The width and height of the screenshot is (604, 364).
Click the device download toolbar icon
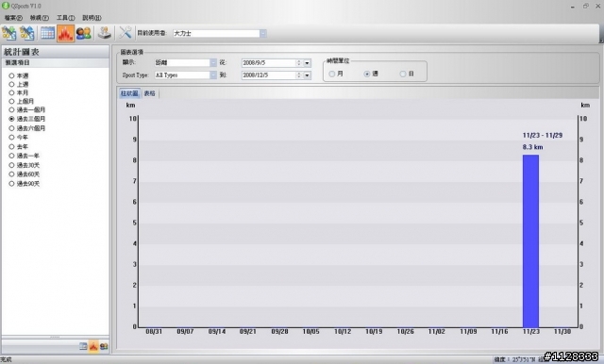coord(105,33)
